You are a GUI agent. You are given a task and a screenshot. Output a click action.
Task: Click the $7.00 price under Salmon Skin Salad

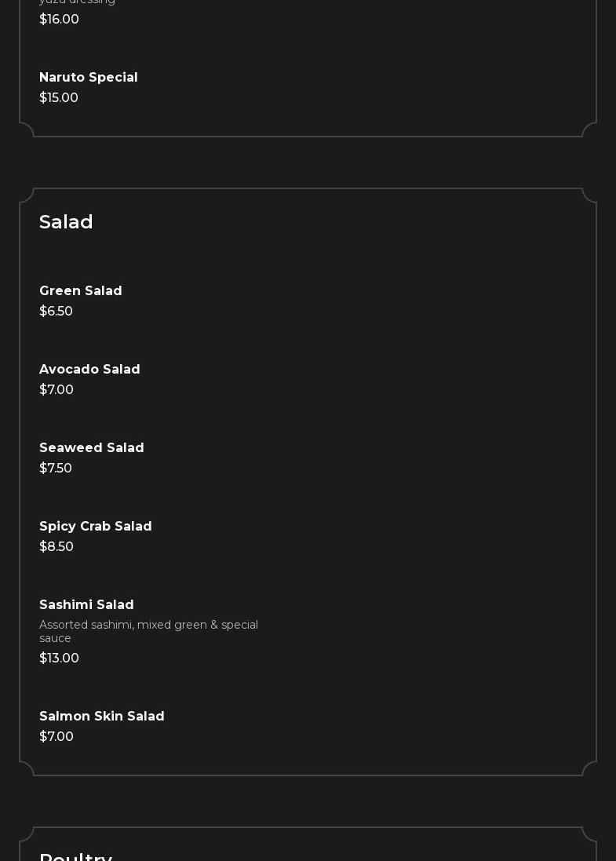pyautogui.click(x=56, y=737)
